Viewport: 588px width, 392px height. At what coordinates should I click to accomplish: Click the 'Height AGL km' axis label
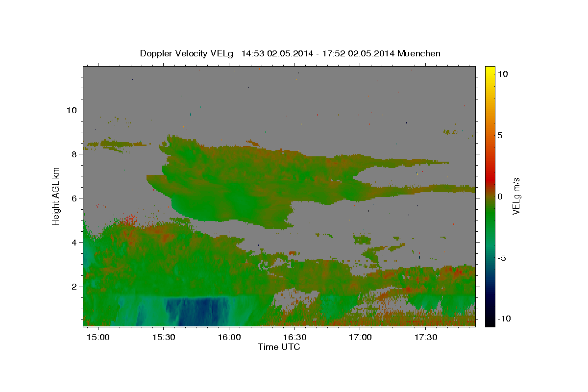[x=56, y=196]
